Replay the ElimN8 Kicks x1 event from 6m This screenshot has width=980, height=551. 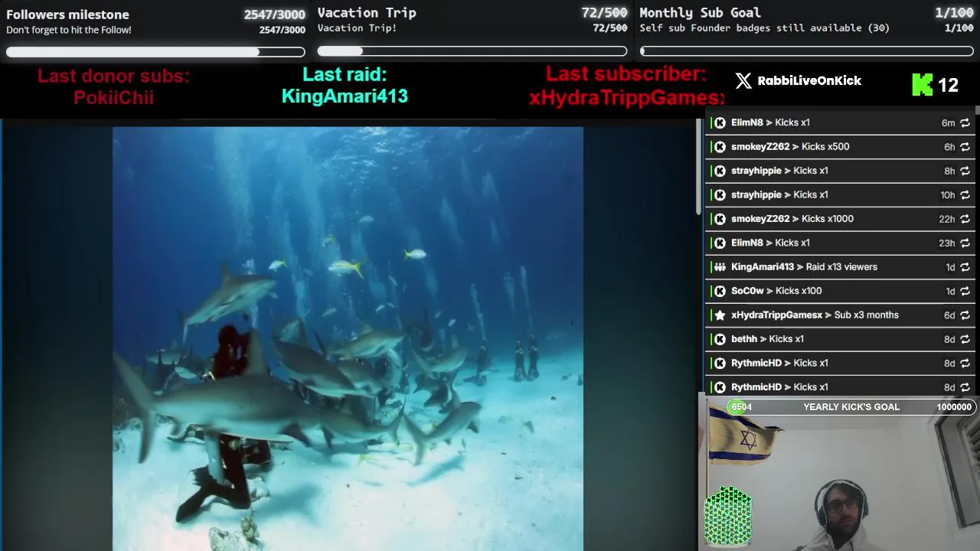click(x=965, y=122)
